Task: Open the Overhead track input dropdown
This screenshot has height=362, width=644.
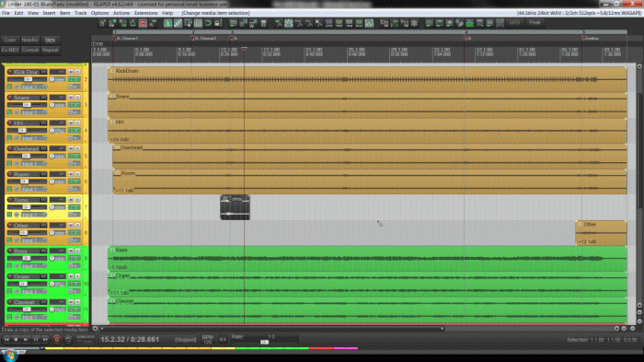Action: click(34, 163)
